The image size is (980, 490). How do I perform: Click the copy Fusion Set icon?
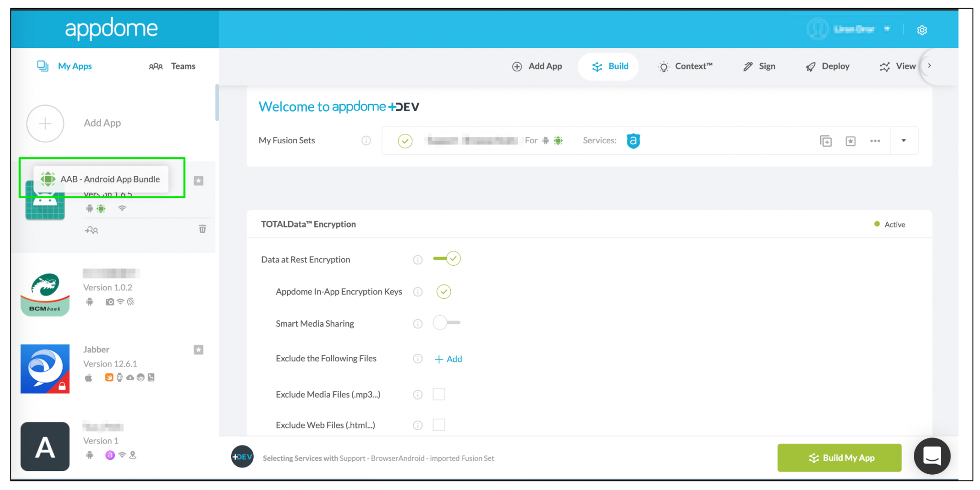point(825,140)
